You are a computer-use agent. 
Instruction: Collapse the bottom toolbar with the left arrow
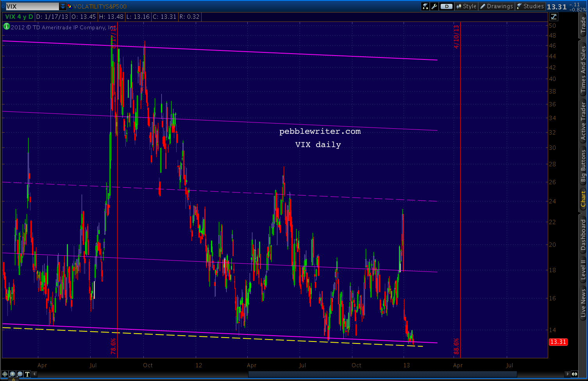[x=34, y=374]
